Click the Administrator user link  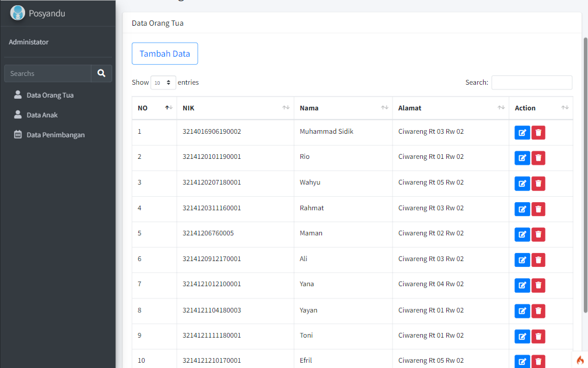coord(29,42)
